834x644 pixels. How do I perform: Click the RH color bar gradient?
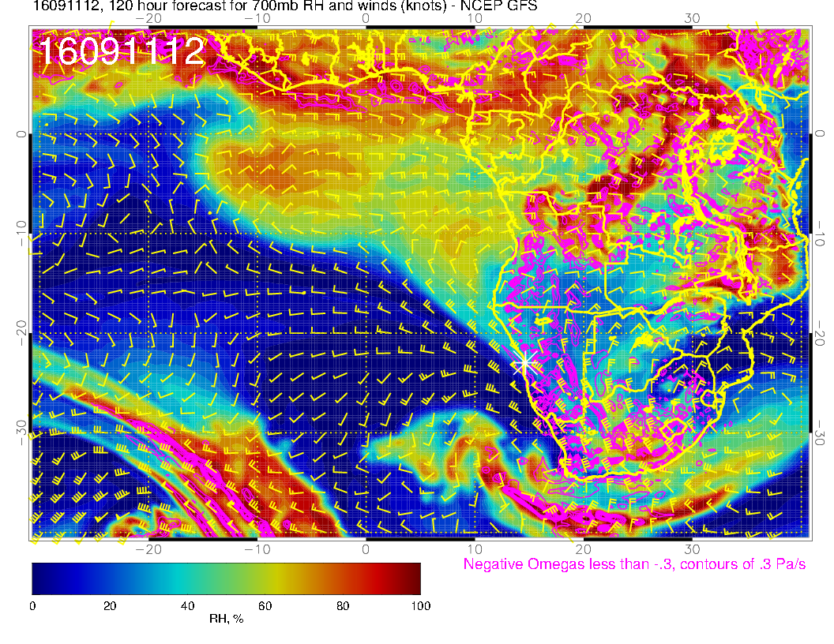coord(226,578)
